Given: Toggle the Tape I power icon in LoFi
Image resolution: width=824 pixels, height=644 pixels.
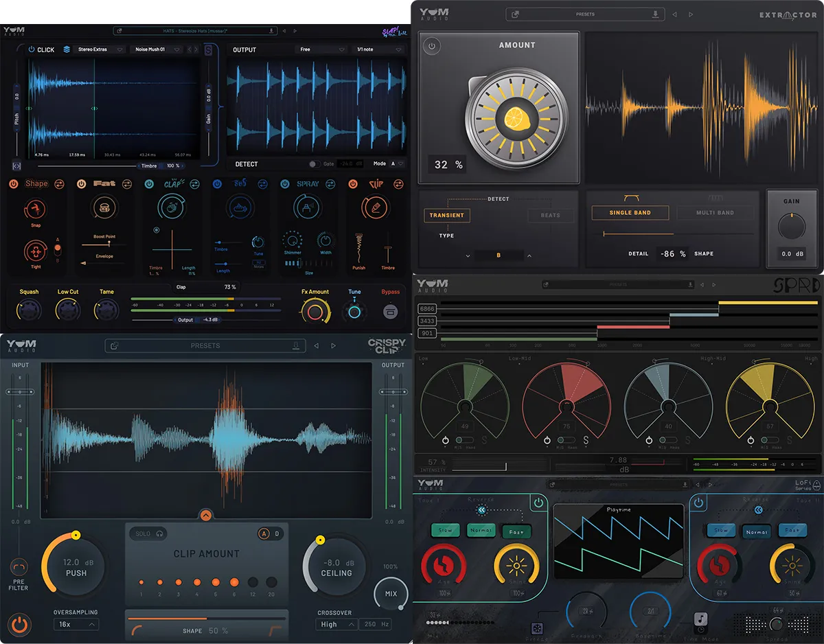Looking at the screenshot, I should 538,503.
